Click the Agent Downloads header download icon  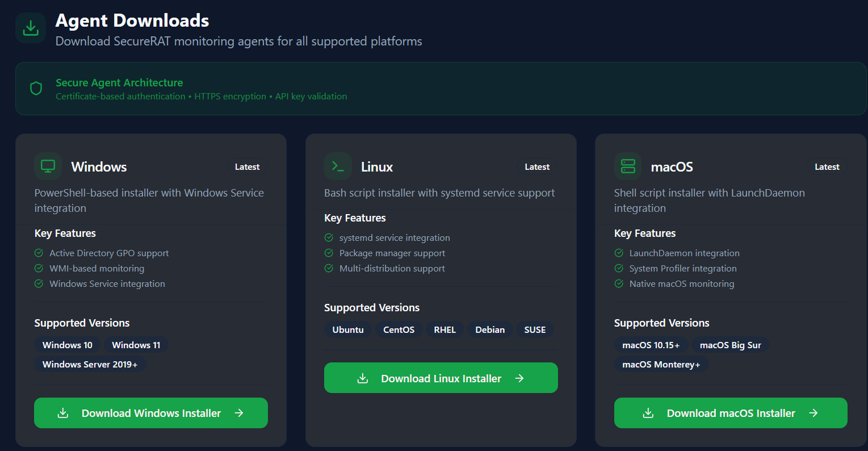[31, 28]
